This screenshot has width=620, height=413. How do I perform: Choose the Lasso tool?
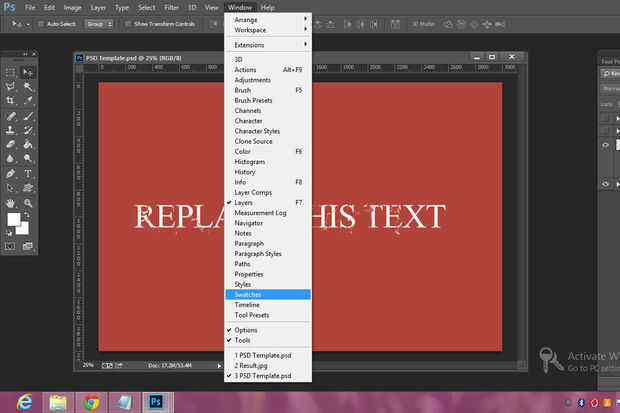pyautogui.click(x=10, y=87)
